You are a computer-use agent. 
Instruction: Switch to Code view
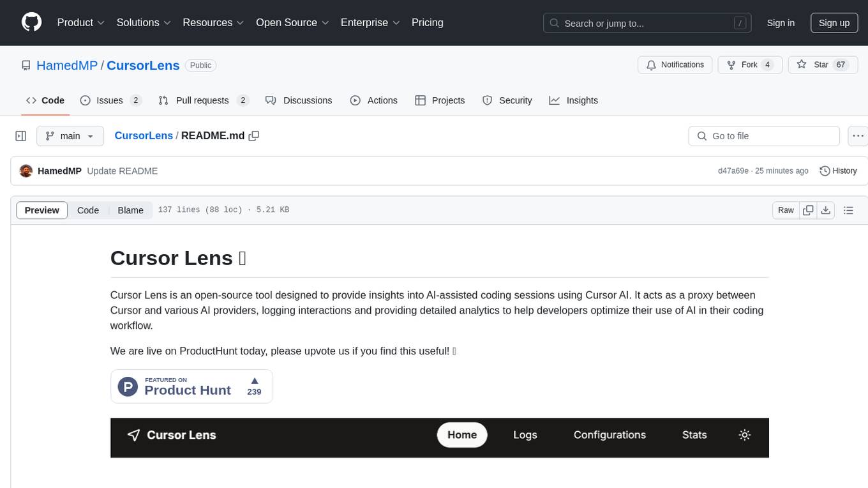88,210
